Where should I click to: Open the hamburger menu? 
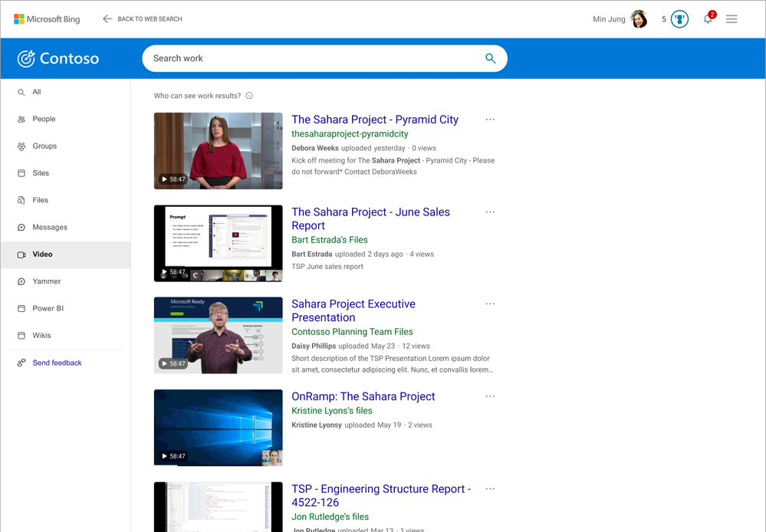pos(731,19)
